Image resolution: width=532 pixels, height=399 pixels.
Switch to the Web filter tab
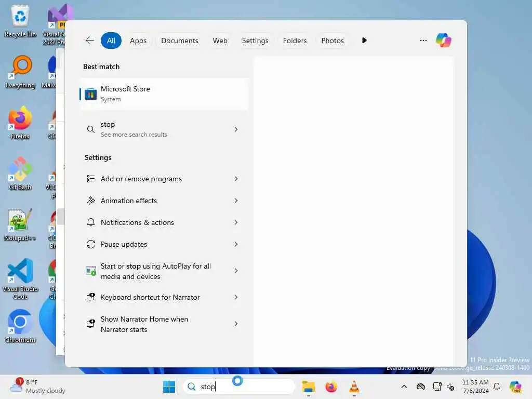(x=220, y=41)
